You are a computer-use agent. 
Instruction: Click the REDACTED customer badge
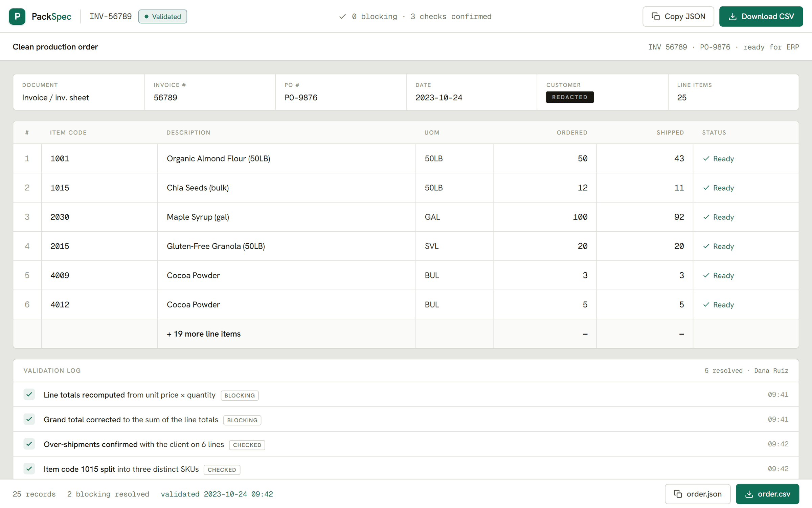pyautogui.click(x=570, y=97)
